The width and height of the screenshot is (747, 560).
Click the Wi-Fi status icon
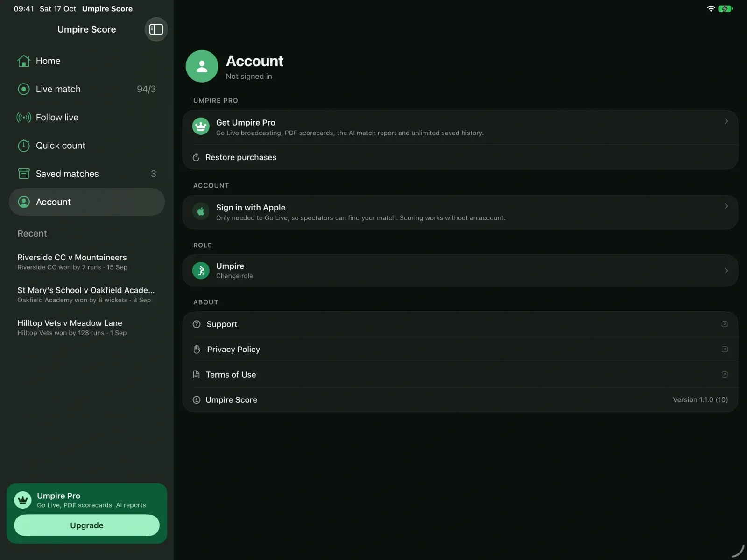[711, 8]
